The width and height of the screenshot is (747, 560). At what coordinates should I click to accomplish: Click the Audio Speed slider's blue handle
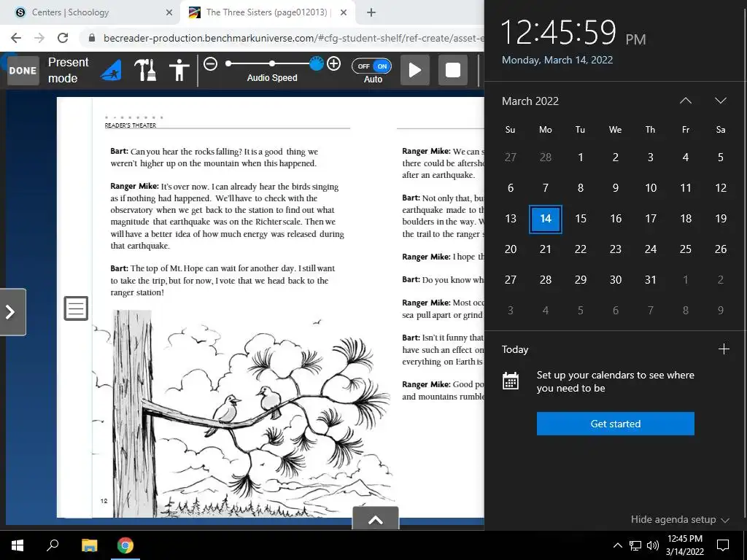tap(317, 63)
